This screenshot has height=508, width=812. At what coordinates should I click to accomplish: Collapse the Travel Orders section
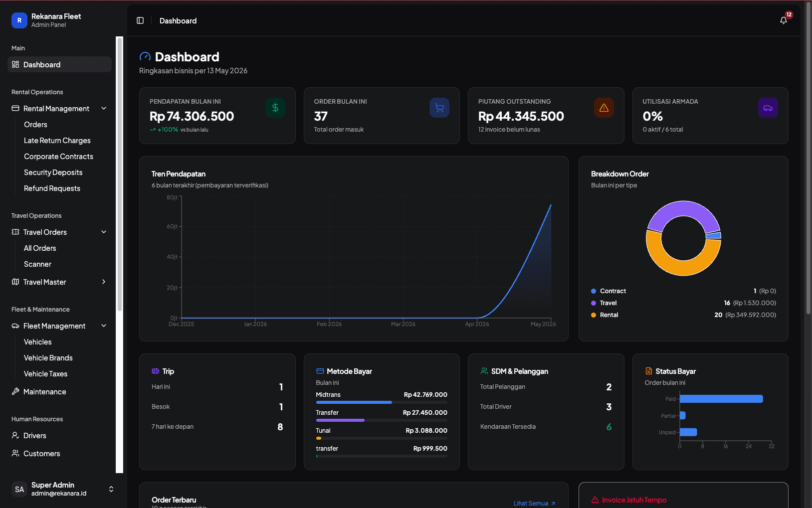[x=104, y=232]
